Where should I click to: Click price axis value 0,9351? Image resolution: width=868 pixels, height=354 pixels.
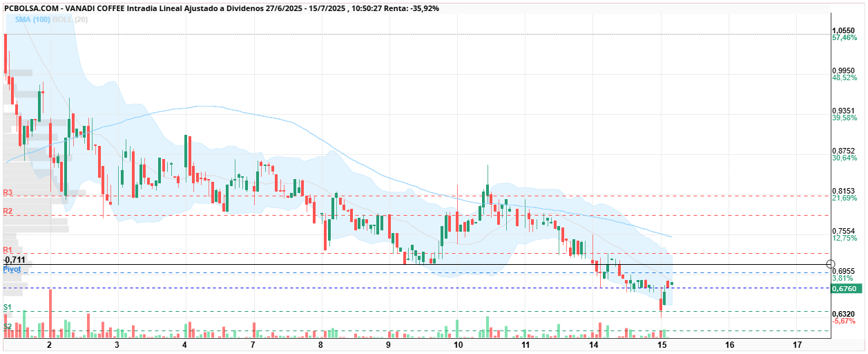[x=845, y=111]
